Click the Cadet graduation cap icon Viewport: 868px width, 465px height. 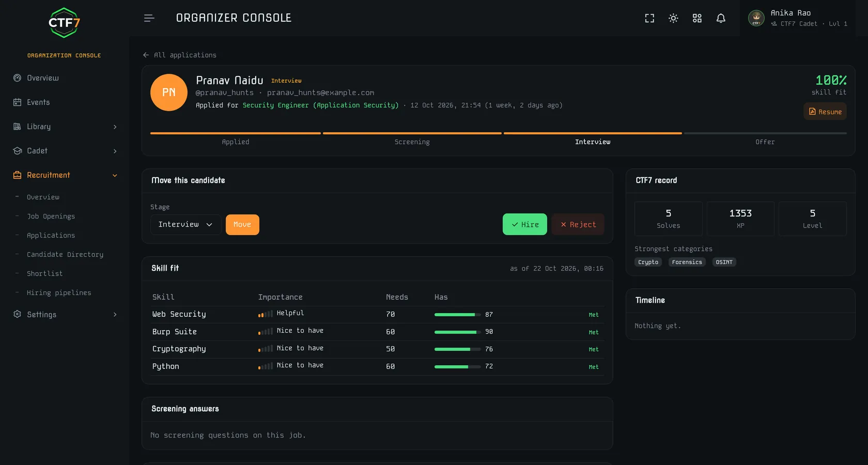coord(17,151)
